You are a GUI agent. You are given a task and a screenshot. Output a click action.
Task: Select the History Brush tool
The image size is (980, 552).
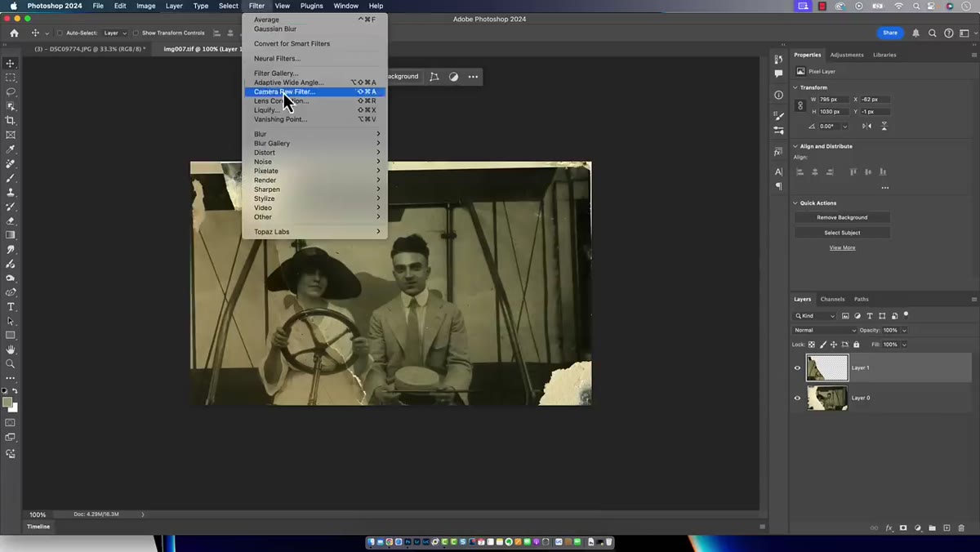pos(11,207)
